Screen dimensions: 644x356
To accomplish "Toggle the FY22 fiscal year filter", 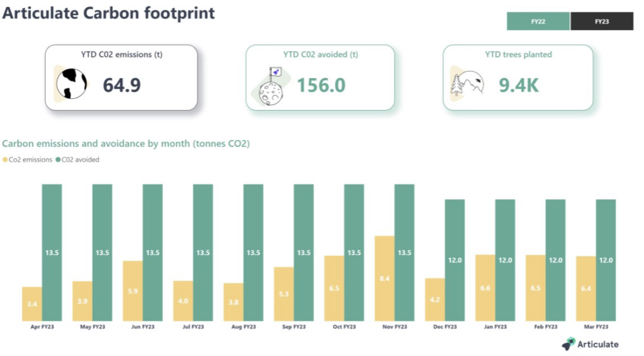I will (x=537, y=21).
